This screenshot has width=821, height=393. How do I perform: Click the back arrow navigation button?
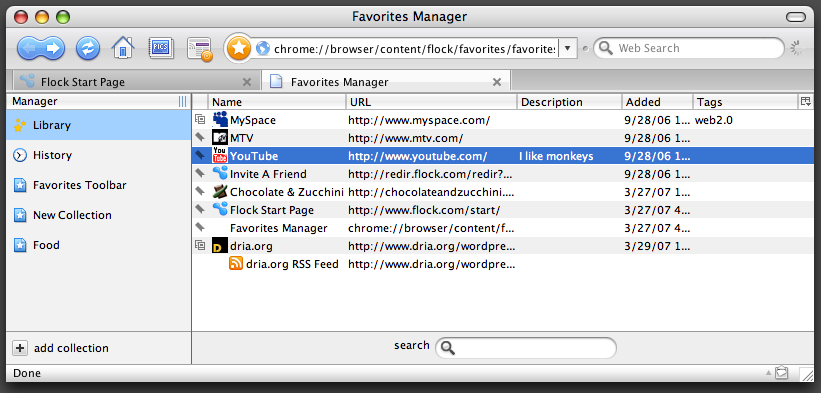[x=29, y=49]
